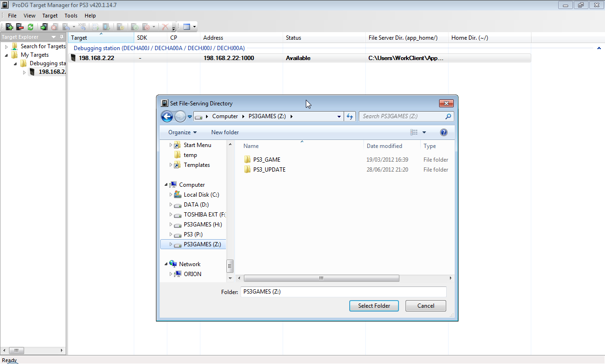The height and width of the screenshot is (364, 605).
Task: Open the Reset target dropdown arrow
Action: click(74, 27)
